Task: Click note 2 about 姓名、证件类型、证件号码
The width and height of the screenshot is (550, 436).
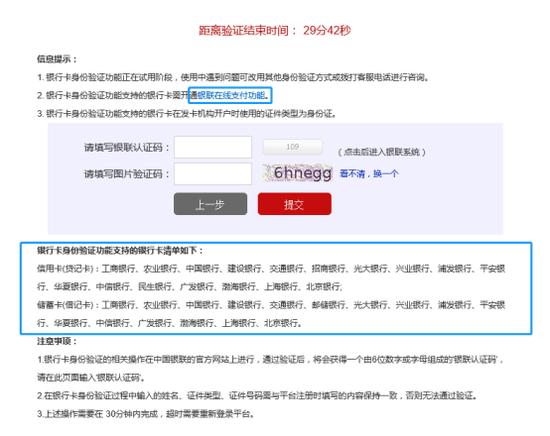Action: (x=257, y=395)
